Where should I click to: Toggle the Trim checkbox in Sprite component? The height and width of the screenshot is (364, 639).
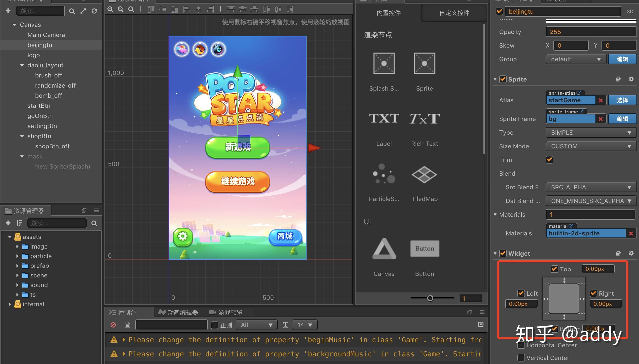coord(549,160)
